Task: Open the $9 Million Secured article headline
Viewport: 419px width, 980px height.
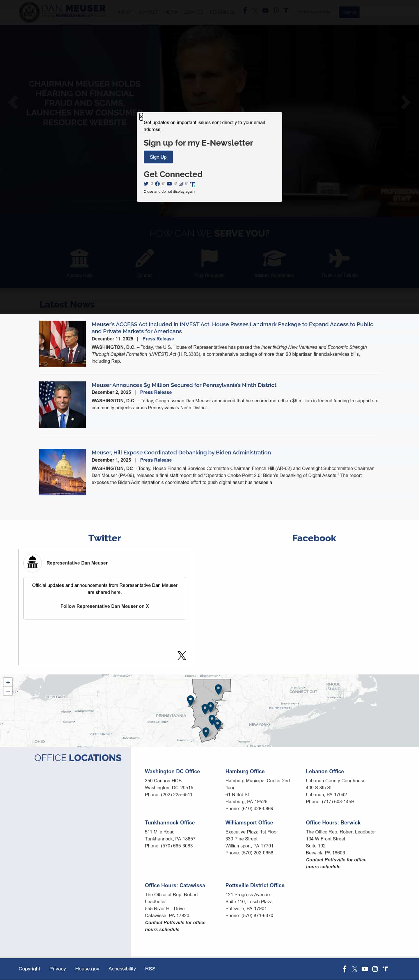Action: [x=184, y=385]
